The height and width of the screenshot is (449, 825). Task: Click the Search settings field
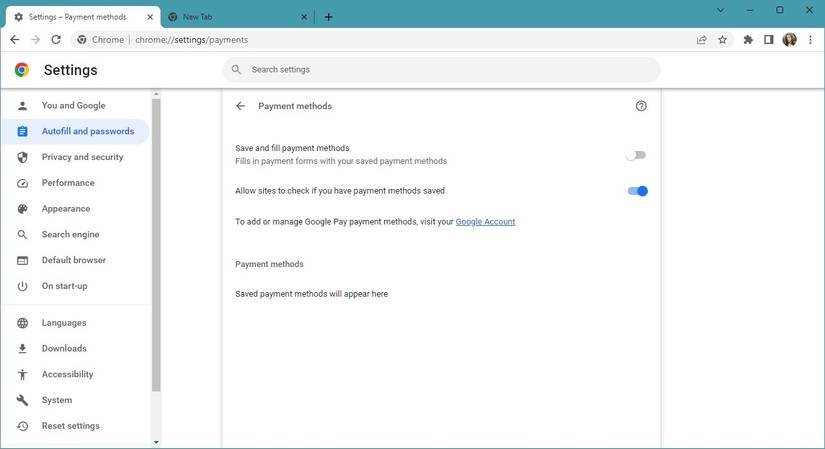coord(440,70)
